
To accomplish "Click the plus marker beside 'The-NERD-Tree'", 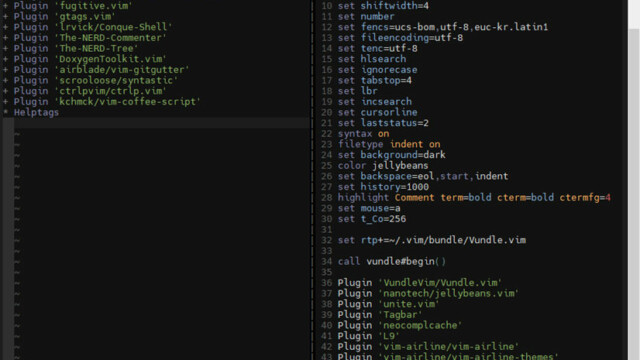I will [x=5, y=48].
